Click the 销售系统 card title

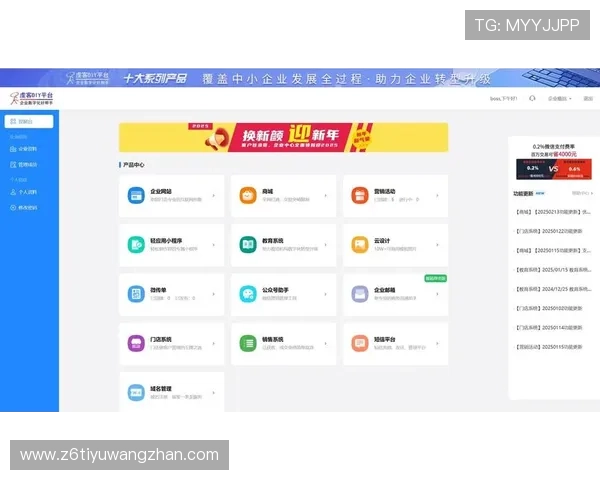(272, 340)
